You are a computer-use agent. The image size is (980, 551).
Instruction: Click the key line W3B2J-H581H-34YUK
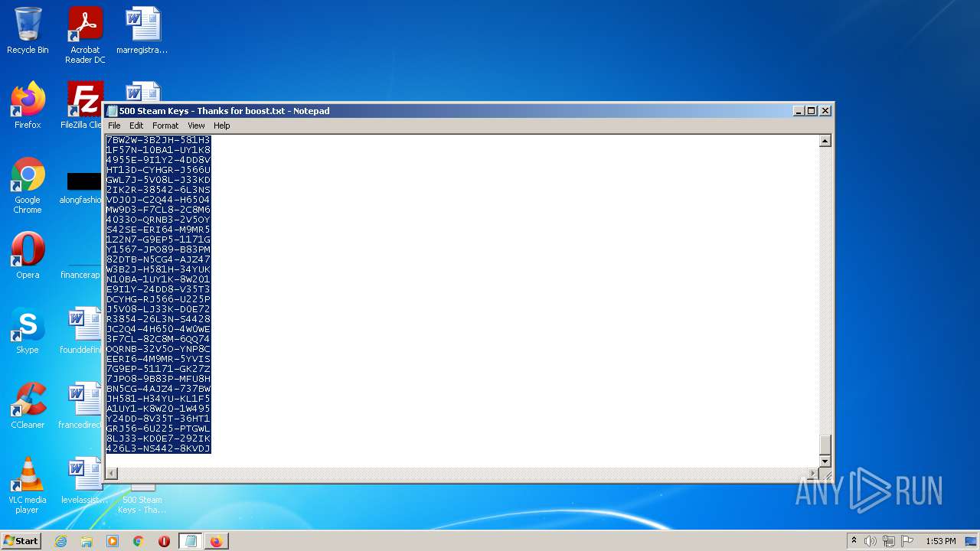(158, 269)
